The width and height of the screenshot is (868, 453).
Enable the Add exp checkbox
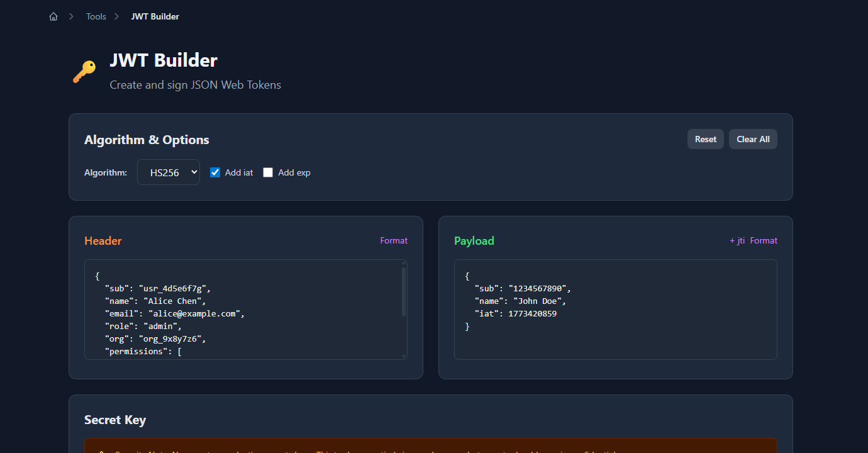[x=268, y=172]
